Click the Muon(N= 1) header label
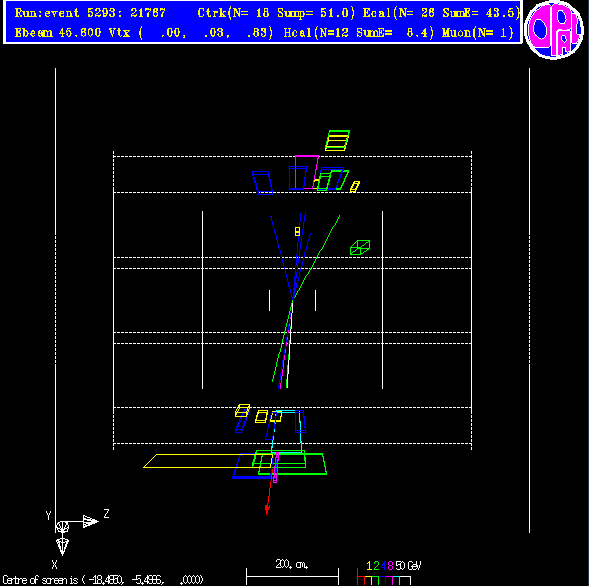 click(477, 33)
